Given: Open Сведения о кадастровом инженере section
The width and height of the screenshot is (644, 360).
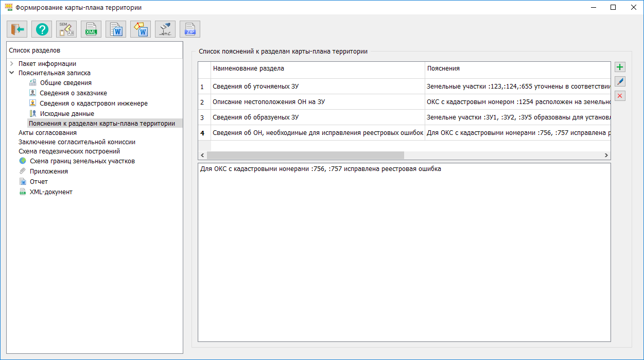Looking at the screenshot, I should point(93,104).
